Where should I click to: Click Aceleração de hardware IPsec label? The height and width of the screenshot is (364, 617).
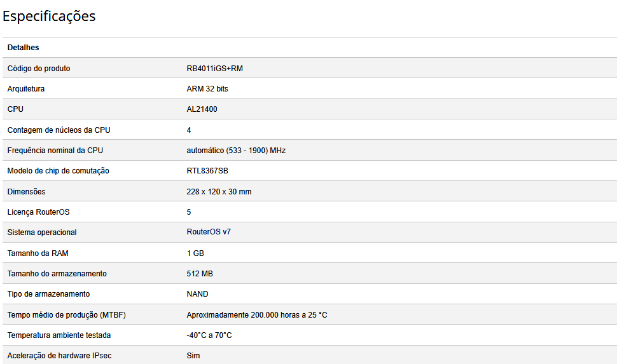59,356
